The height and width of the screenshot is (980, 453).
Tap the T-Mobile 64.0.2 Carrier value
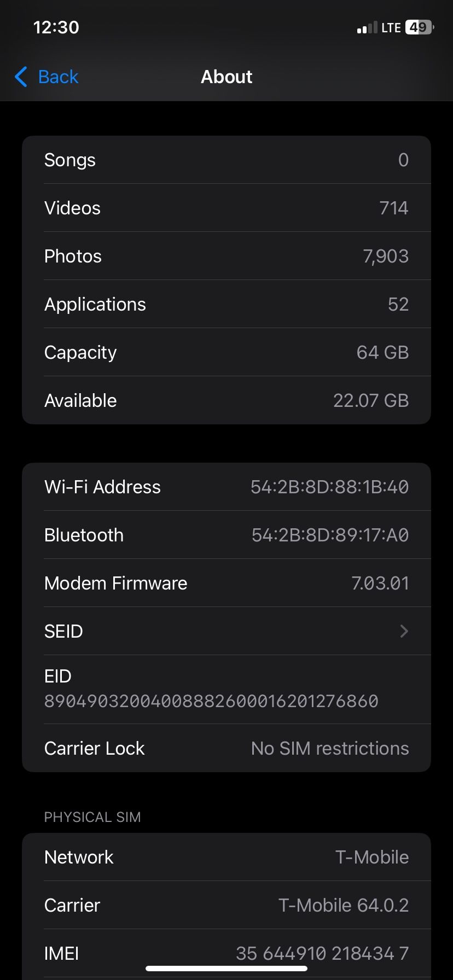(344, 906)
